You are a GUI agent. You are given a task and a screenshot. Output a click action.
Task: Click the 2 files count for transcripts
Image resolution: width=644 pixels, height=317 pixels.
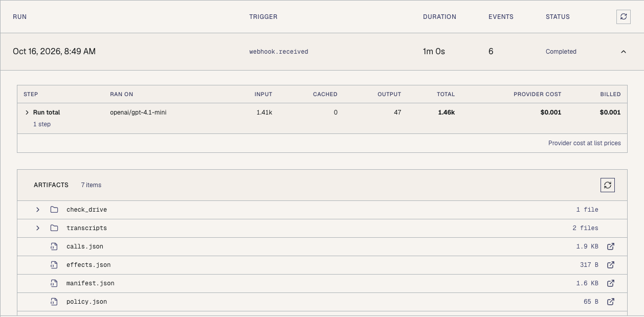pyautogui.click(x=586, y=228)
